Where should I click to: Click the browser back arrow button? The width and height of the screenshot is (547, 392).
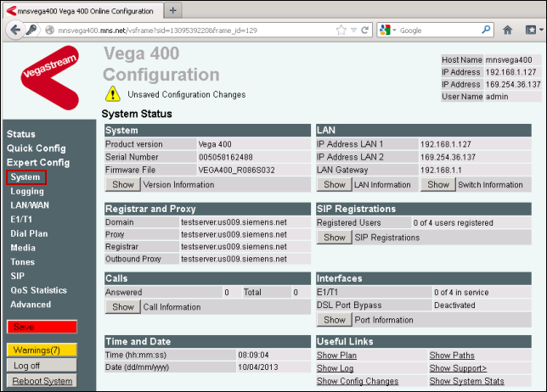click(x=14, y=30)
